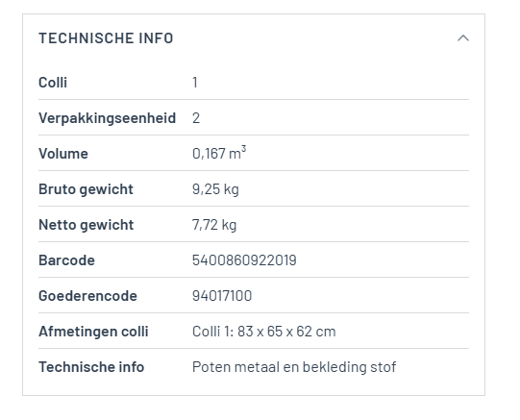Click the Barcode label

[x=66, y=260]
